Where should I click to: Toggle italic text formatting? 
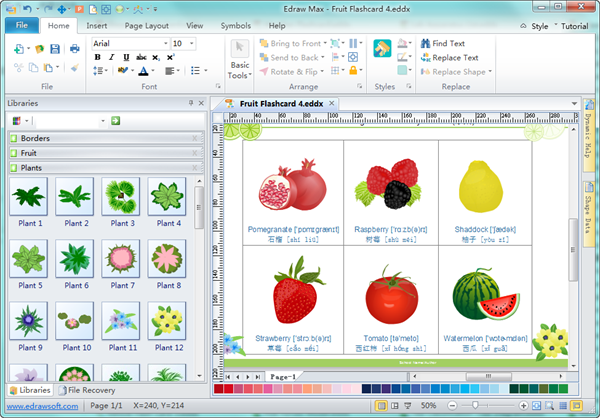112,58
